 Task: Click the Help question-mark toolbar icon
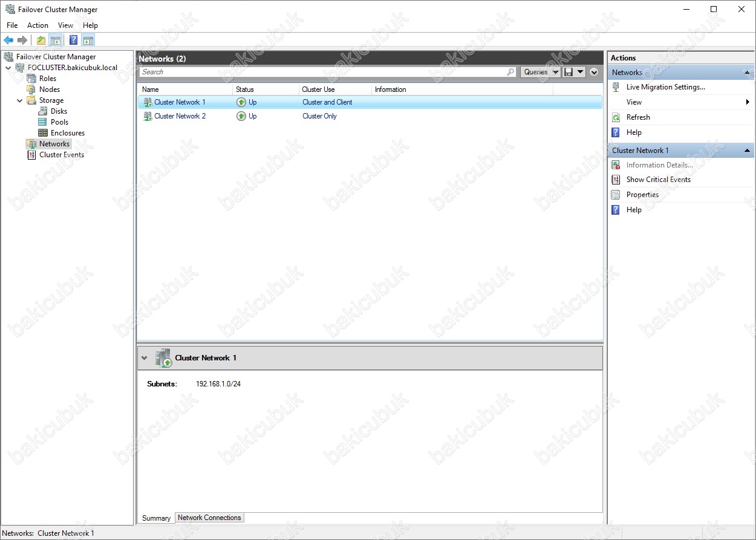pyautogui.click(x=74, y=41)
